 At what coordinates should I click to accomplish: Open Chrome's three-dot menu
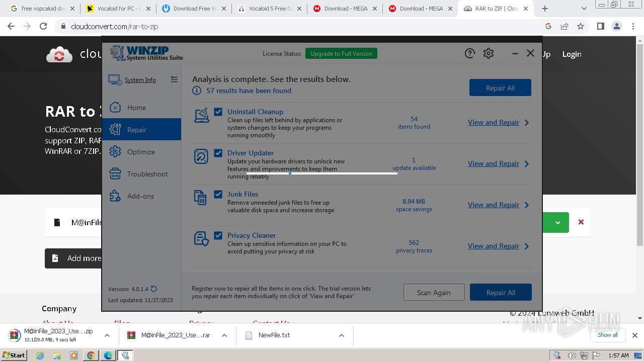tap(633, 26)
